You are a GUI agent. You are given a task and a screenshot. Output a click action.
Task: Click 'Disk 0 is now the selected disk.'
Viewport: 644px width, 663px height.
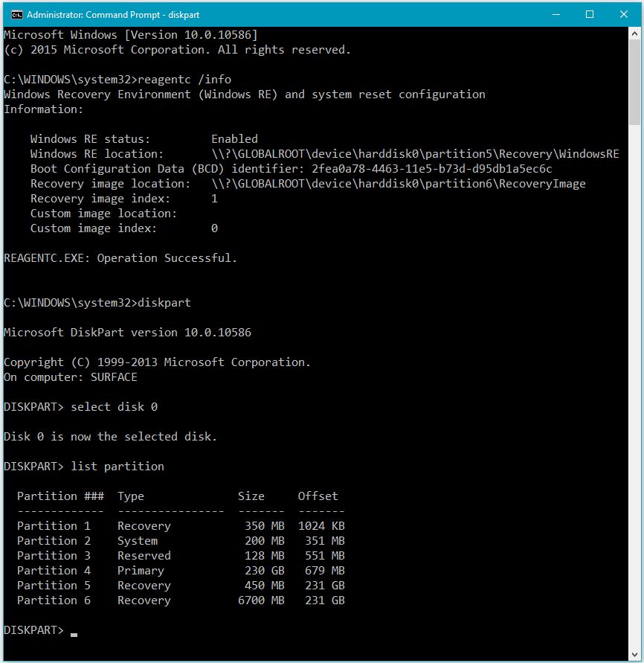(x=110, y=436)
